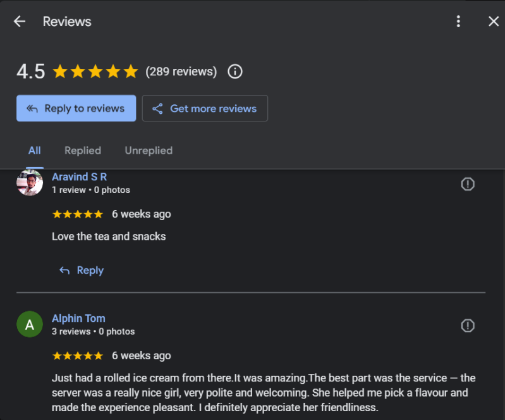Screen dimensions: 505x420
Task: Switch to the Replied tab
Action: (x=83, y=151)
